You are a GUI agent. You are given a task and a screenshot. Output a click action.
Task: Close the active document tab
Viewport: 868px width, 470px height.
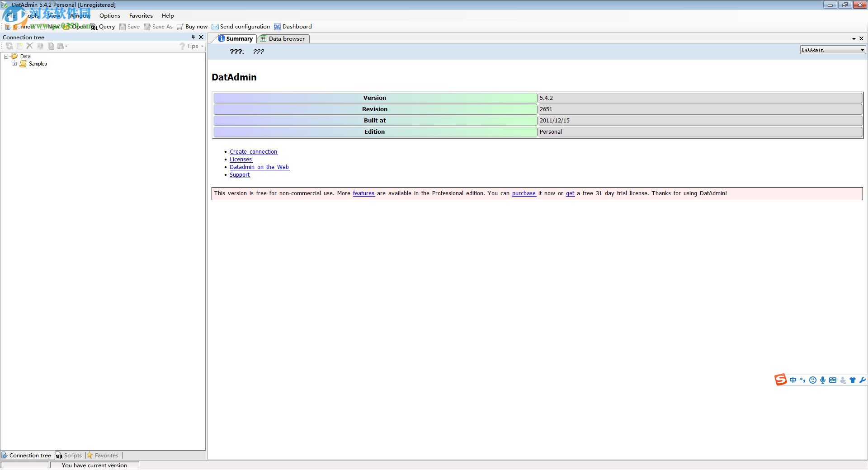pyautogui.click(x=861, y=39)
